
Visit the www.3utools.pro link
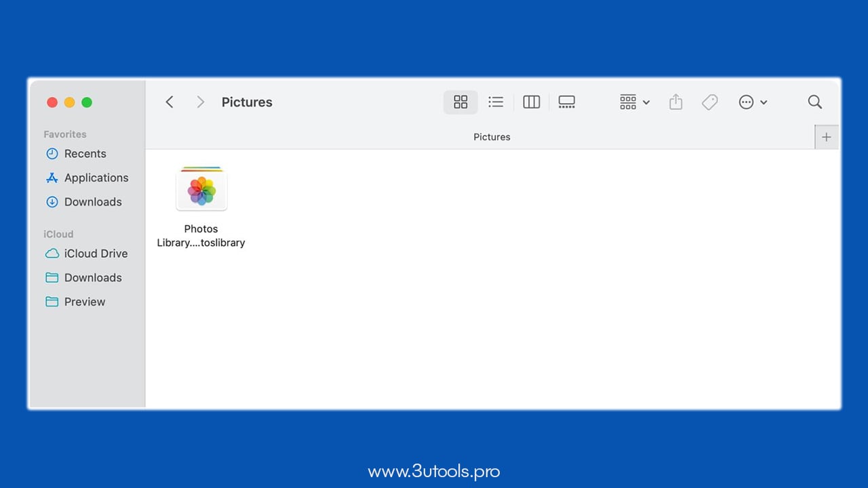(x=433, y=470)
